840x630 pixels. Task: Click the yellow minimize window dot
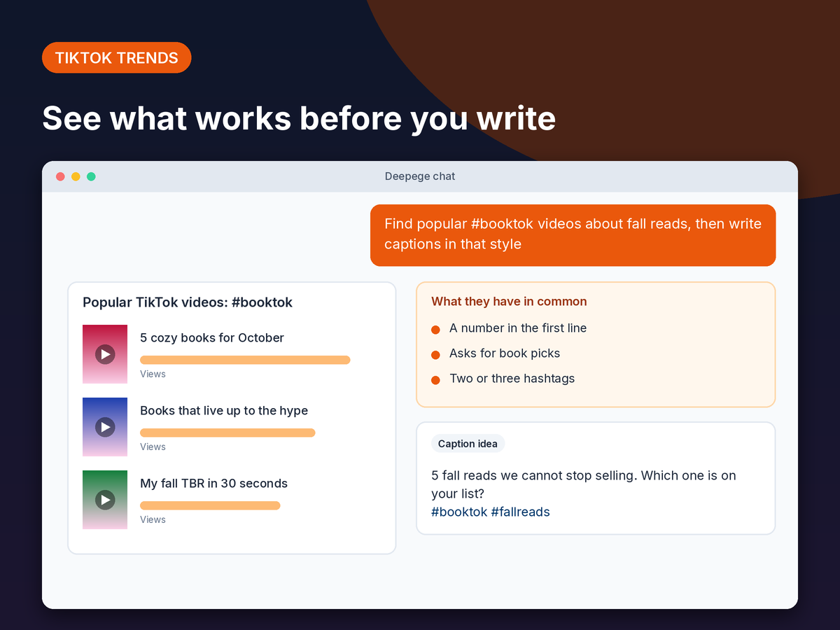[76, 176]
